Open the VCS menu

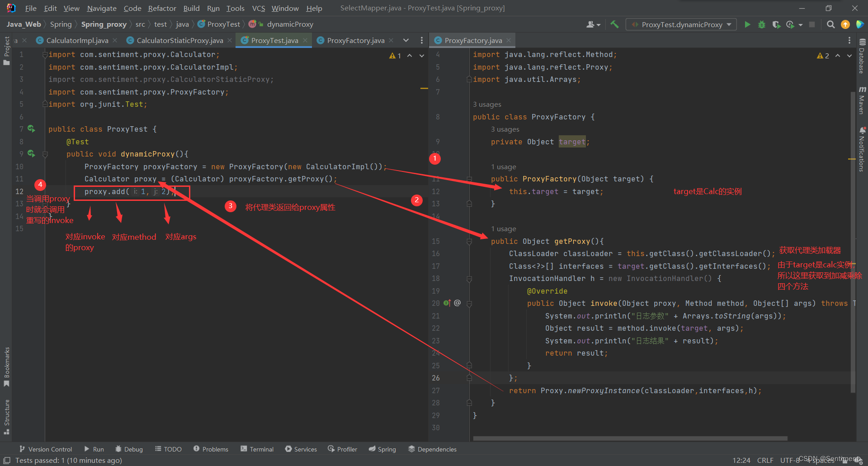(259, 8)
